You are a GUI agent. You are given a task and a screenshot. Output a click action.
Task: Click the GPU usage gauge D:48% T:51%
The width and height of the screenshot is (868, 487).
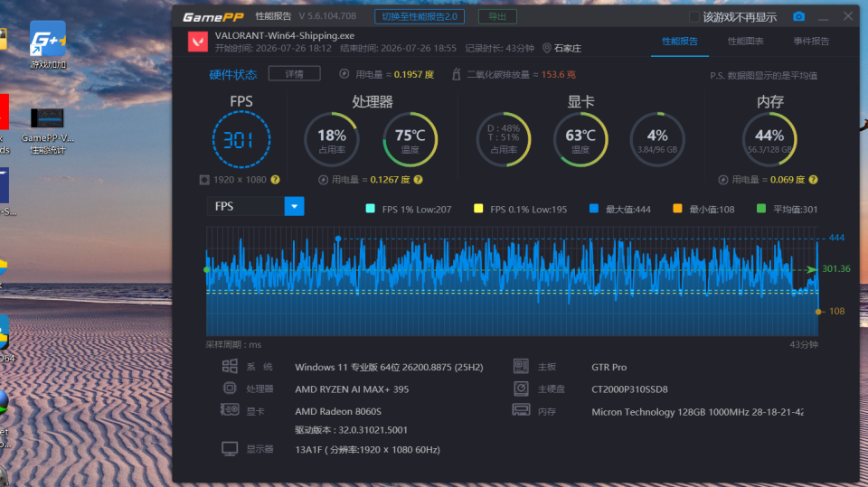tap(504, 139)
